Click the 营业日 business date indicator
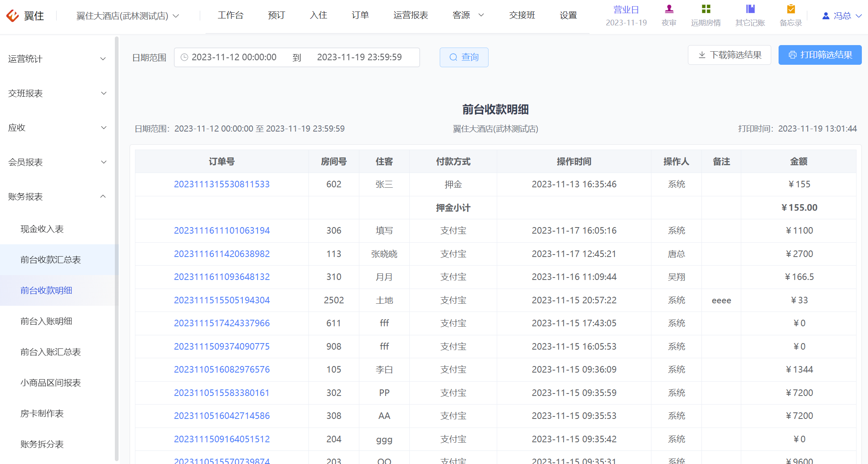Viewport: 868px width, 464px height. click(626, 16)
